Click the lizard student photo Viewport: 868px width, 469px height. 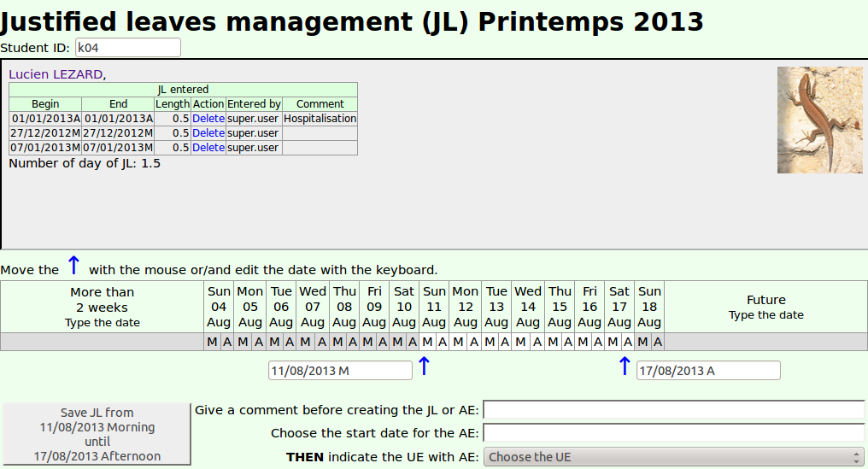point(808,120)
